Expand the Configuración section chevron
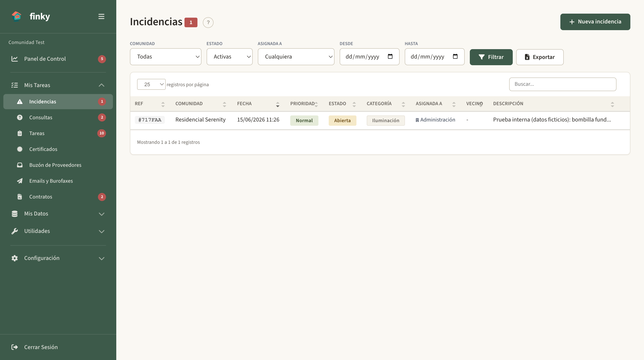This screenshot has width=644, height=360. pos(101,258)
